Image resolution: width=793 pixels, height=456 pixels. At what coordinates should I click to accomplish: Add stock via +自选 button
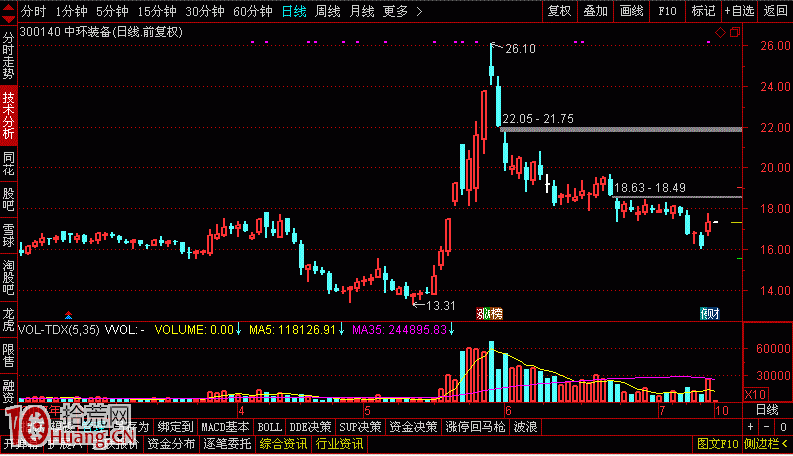click(x=739, y=11)
